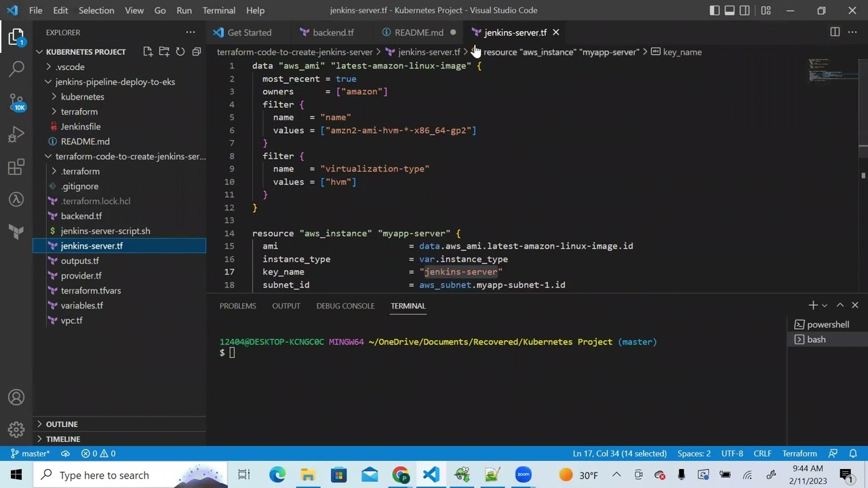The height and width of the screenshot is (488, 868).
Task: Open the Extensions view
Action: click(x=16, y=167)
